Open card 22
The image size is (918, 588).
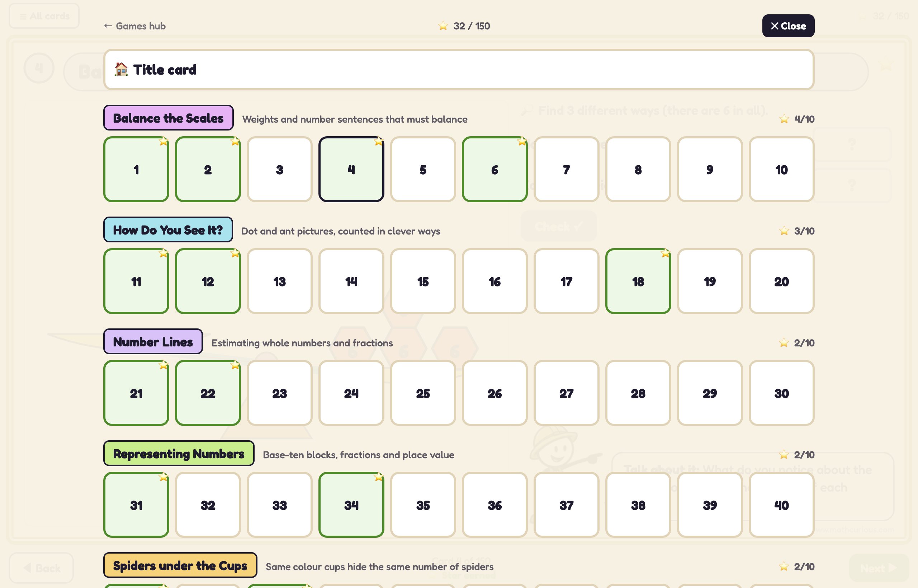(x=208, y=393)
